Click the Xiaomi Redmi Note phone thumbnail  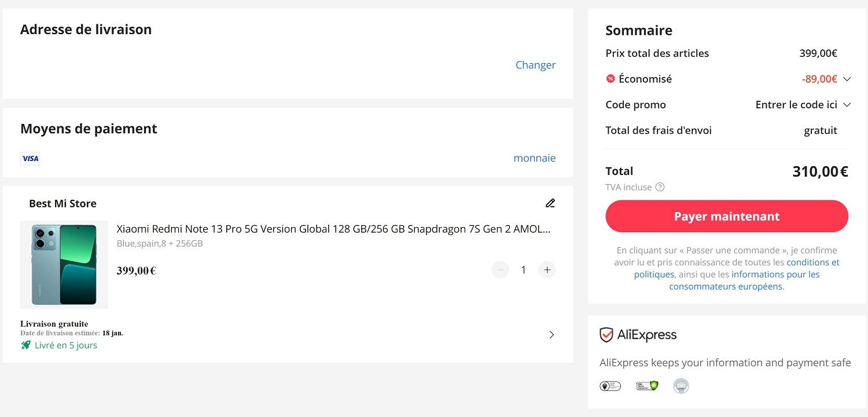[64, 265]
